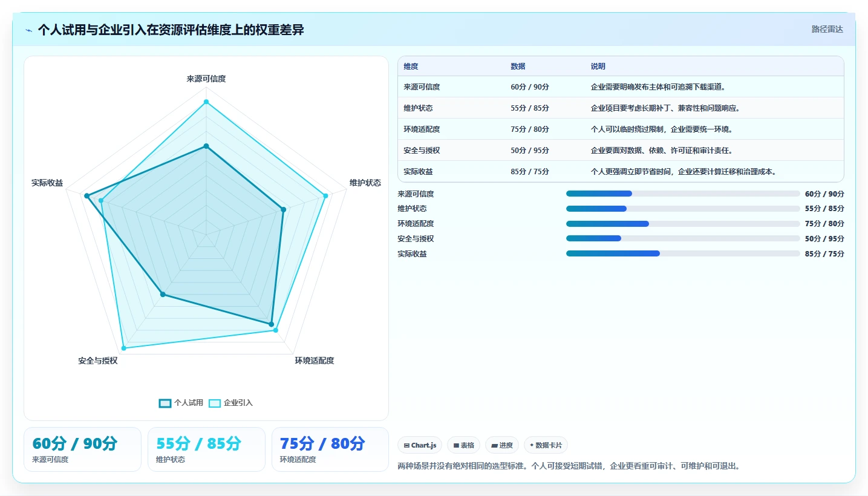Toggle 企业引入 legend swatch in radar chart
This screenshot has height=496, width=868.
pyautogui.click(x=215, y=403)
